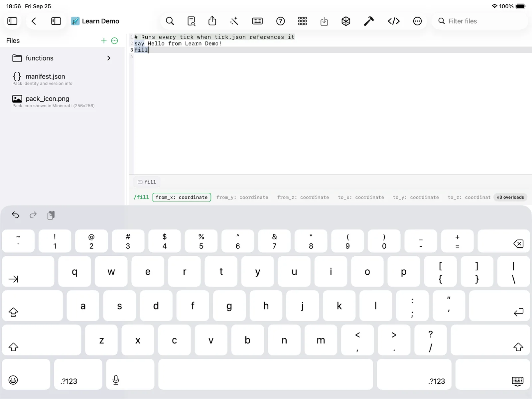Tap the share icon in toolbar
532x399 pixels.
coord(212,21)
